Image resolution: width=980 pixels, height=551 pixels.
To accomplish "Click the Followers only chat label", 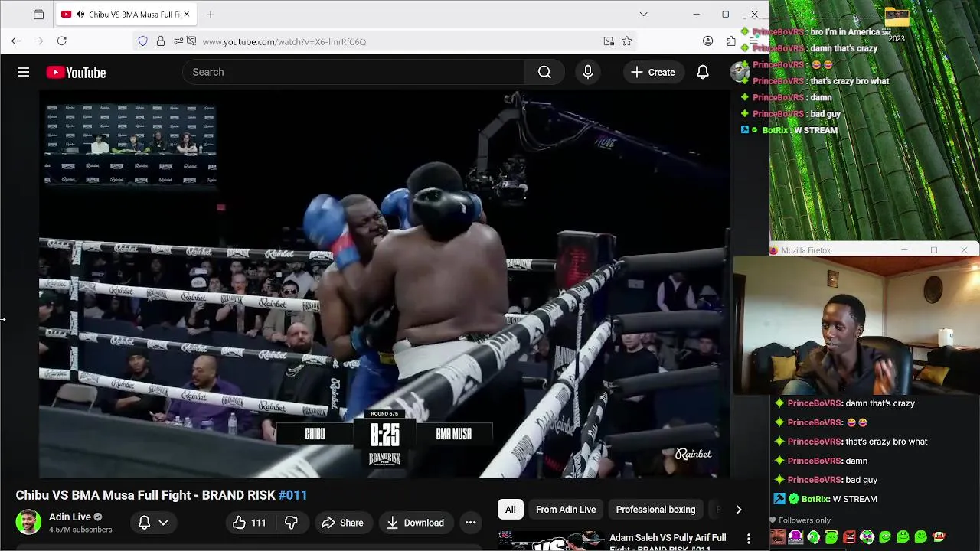I will coord(805,520).
